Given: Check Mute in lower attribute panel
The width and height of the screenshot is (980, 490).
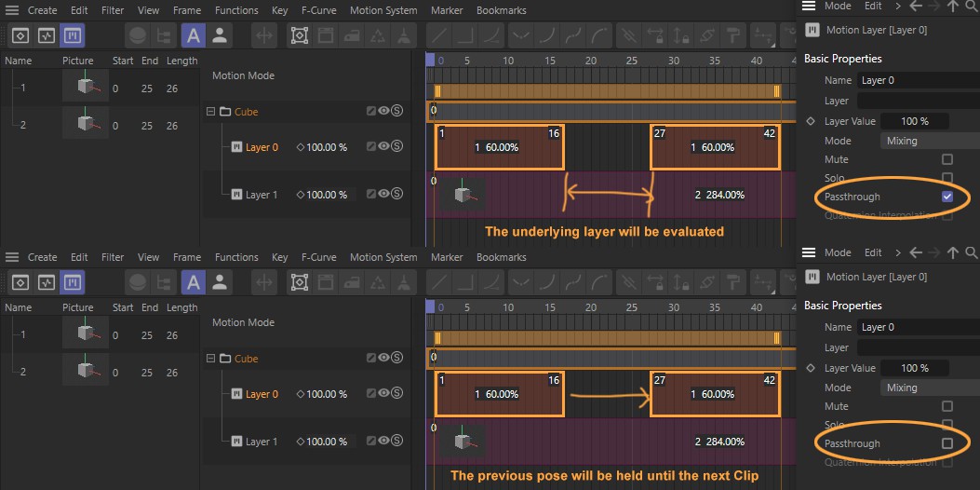Looking at the screenshot, I should coord(947,406).
